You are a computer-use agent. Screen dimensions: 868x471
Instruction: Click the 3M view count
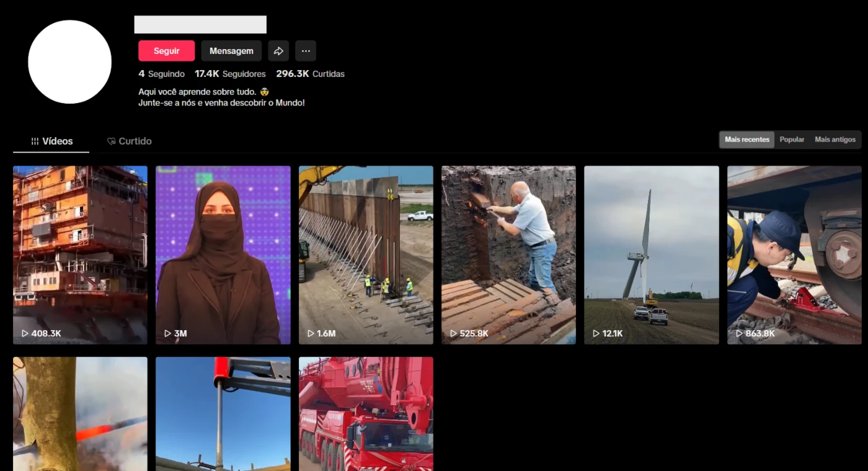[180, 333]
